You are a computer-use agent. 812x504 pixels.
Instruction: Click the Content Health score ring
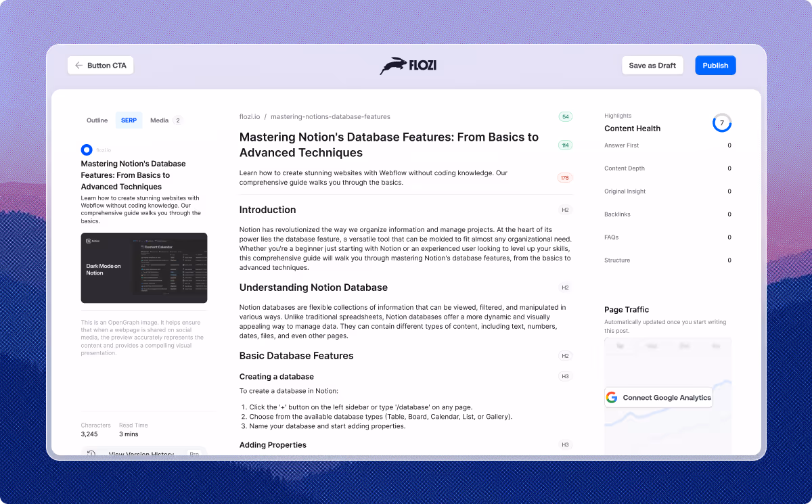coord(722,123)
